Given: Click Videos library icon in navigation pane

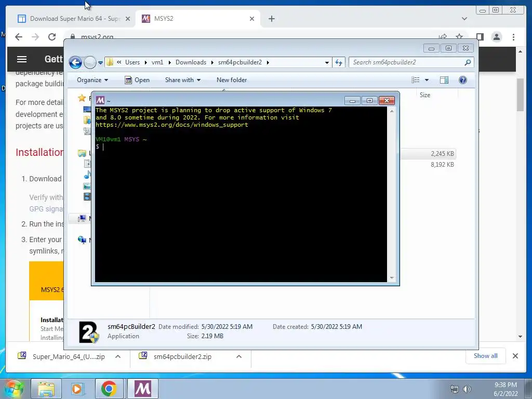Looking at the screenshot, I should (x=87, y=196).
